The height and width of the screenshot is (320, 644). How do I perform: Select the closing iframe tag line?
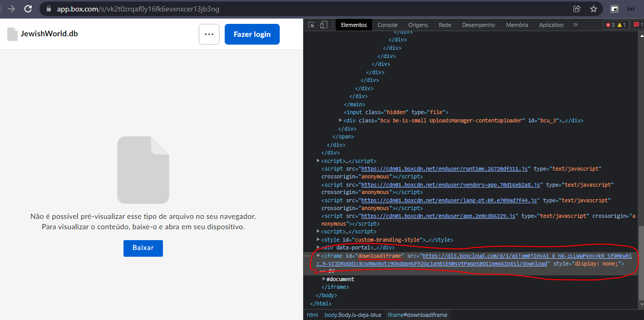pos(335,287)
